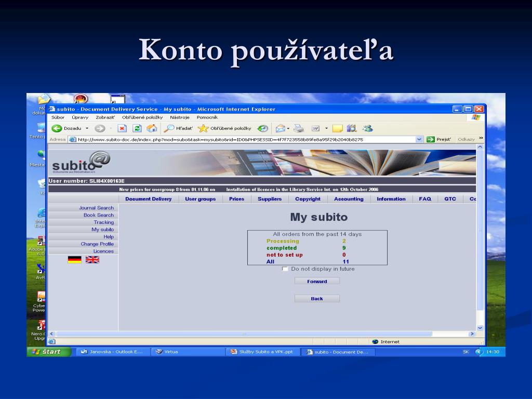Click the subito logo
Screen dimensions: 532x399
[x=81, y=163]
